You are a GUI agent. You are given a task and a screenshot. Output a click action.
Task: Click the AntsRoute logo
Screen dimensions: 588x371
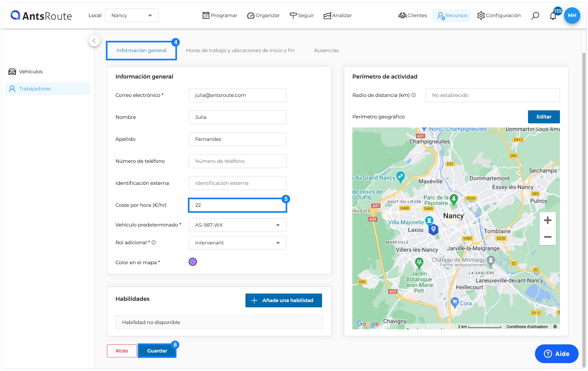pos(41,15)
